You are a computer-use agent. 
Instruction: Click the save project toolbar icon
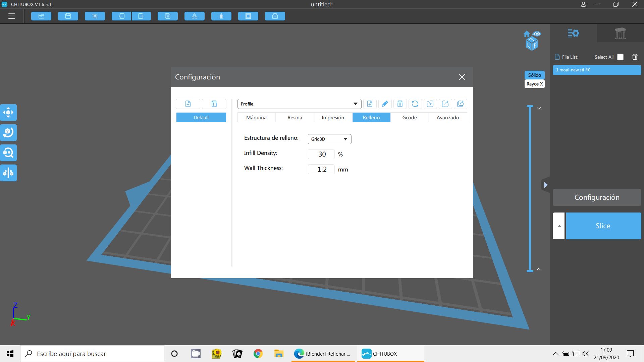click(x=68, y=16)
